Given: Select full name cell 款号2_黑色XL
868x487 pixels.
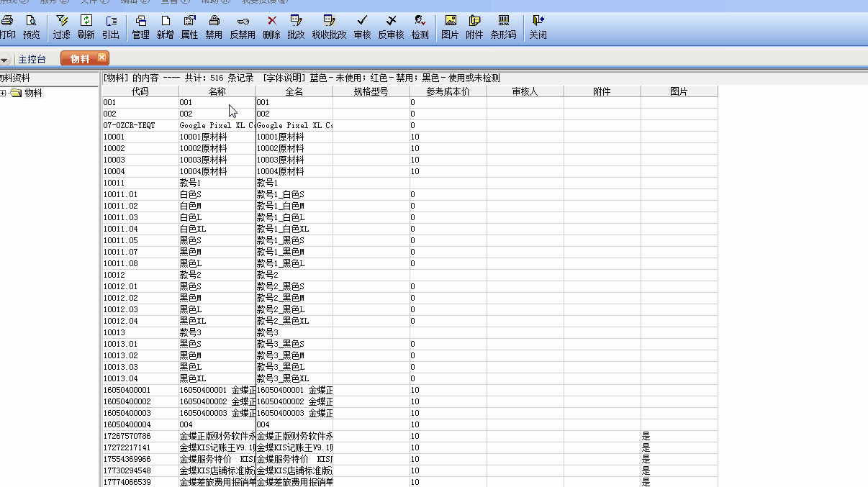Looking at the screenshot, I should pos(294,321).
